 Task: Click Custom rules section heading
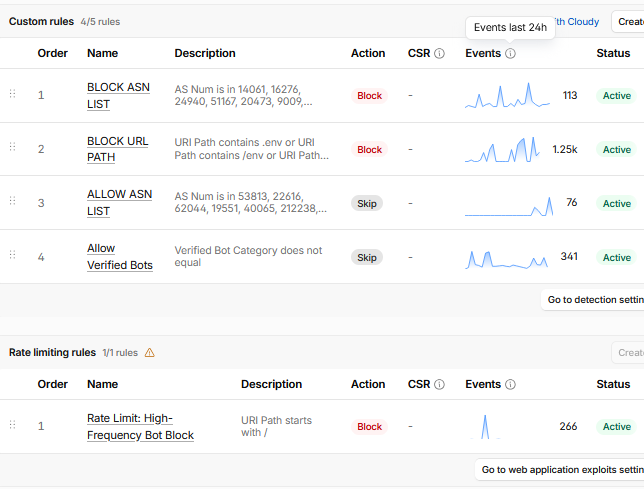tap(41, 21)
